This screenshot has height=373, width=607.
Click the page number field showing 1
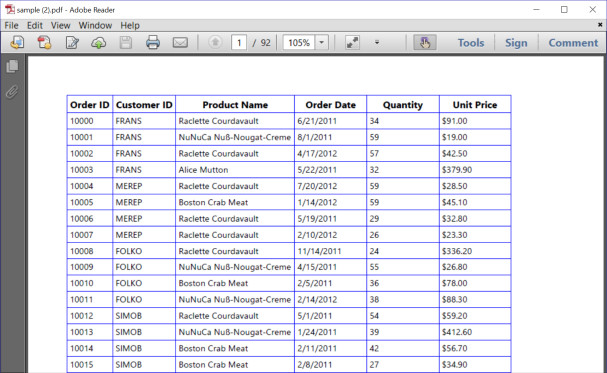[239, 43]
